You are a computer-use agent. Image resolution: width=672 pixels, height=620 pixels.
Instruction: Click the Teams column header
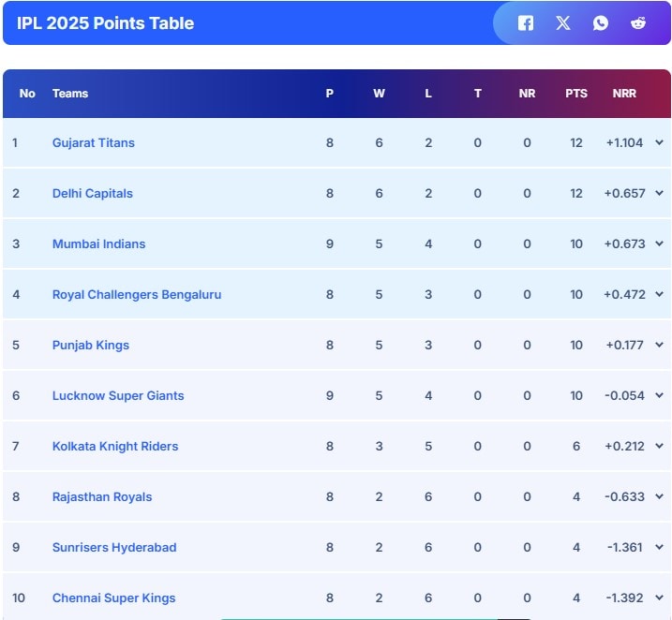coord(70,94)
